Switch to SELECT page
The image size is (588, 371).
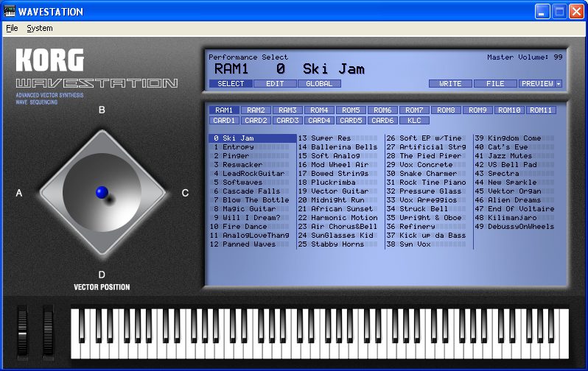pos(231,84)
